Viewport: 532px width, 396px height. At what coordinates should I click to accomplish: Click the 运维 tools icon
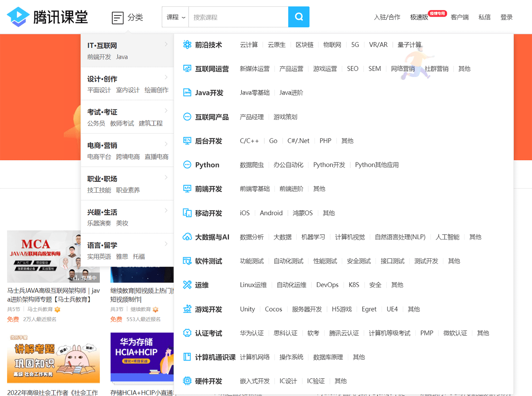187,285
